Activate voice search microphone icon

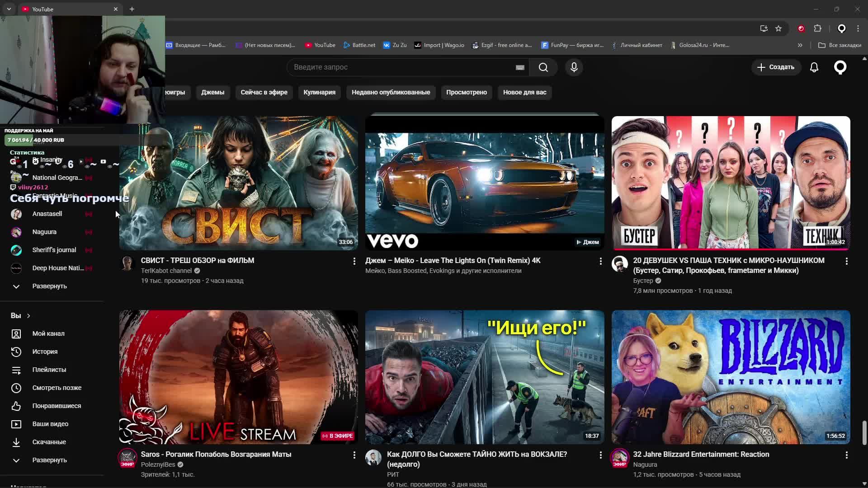tap(574, 67)
